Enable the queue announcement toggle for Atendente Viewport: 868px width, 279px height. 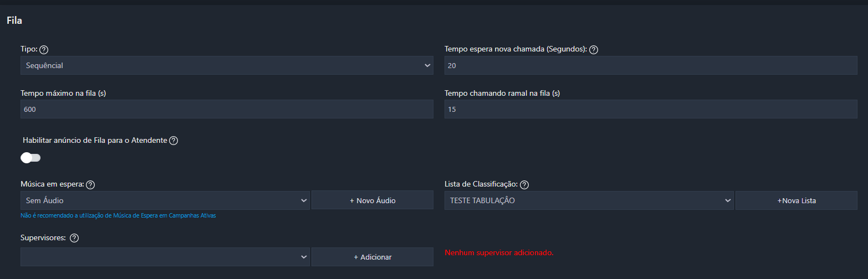tap(30, 158)
